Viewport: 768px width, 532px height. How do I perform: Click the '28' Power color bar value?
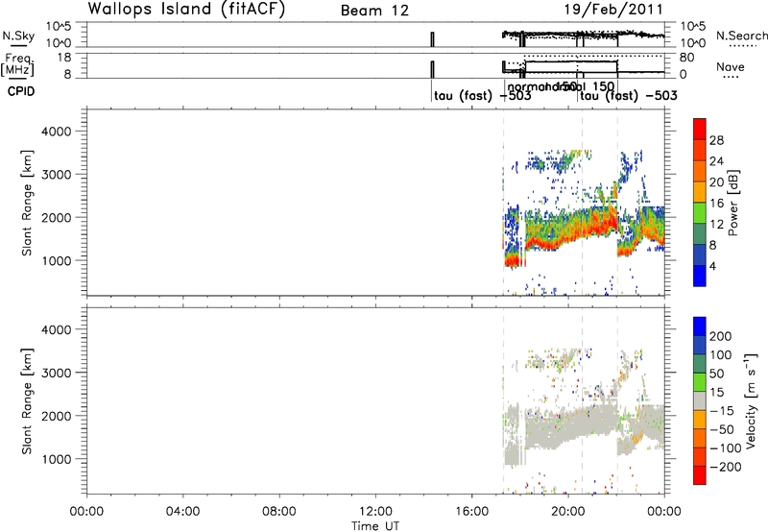coord(716,140)
